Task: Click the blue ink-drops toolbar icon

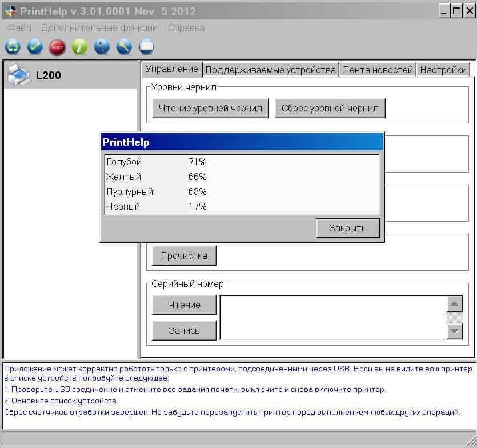Action: 102,47
